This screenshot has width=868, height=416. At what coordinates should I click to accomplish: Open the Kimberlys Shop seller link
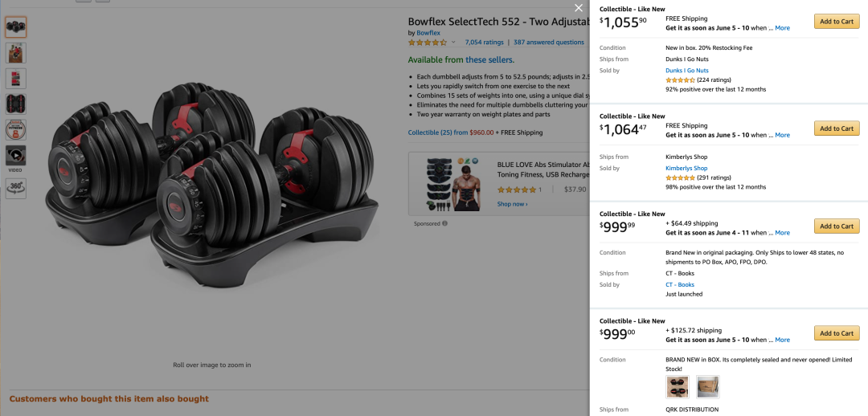[x=686, y=168]
